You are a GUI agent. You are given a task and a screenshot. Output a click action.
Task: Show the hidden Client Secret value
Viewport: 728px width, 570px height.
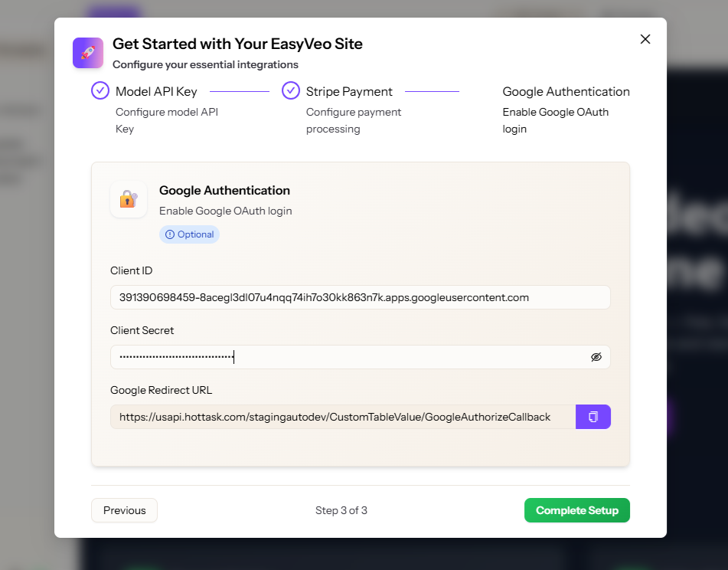596,357
